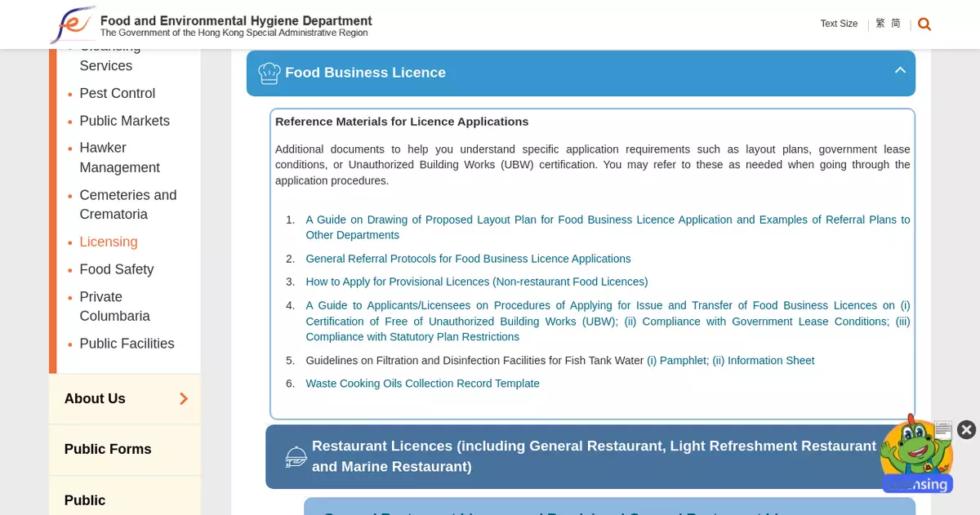Switch to Simplified Chinese language (简)

pos(896,24)
